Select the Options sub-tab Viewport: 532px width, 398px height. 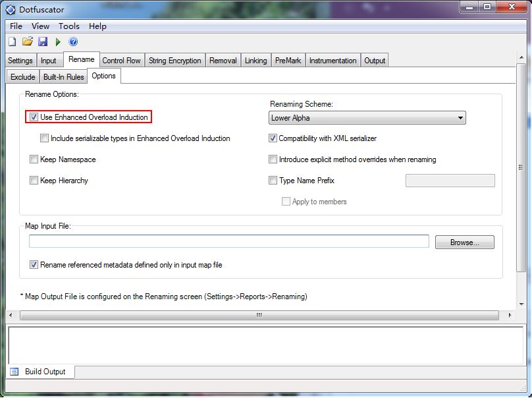(104, 76)
